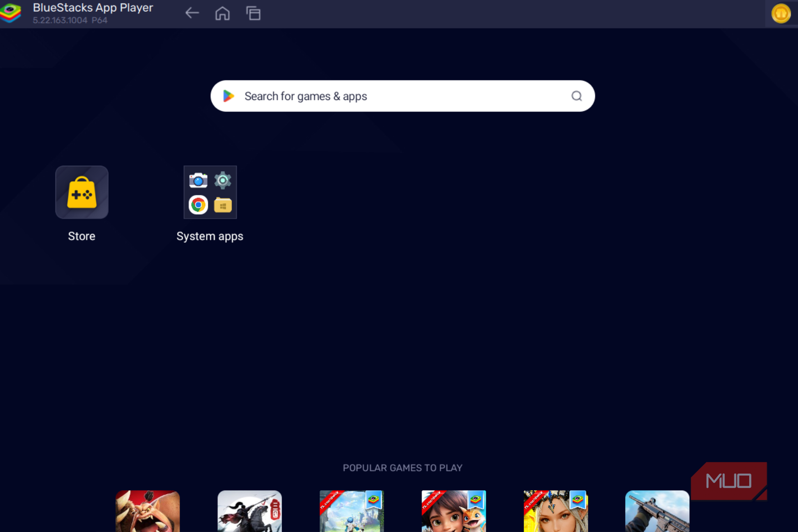Open the game showing a boy with fox companion
This screenshot has width=798, height=532.
point(454,515)
